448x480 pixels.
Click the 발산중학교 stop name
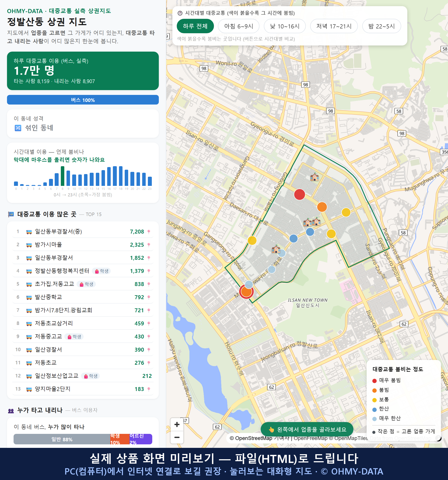click(x=48, y=297)
